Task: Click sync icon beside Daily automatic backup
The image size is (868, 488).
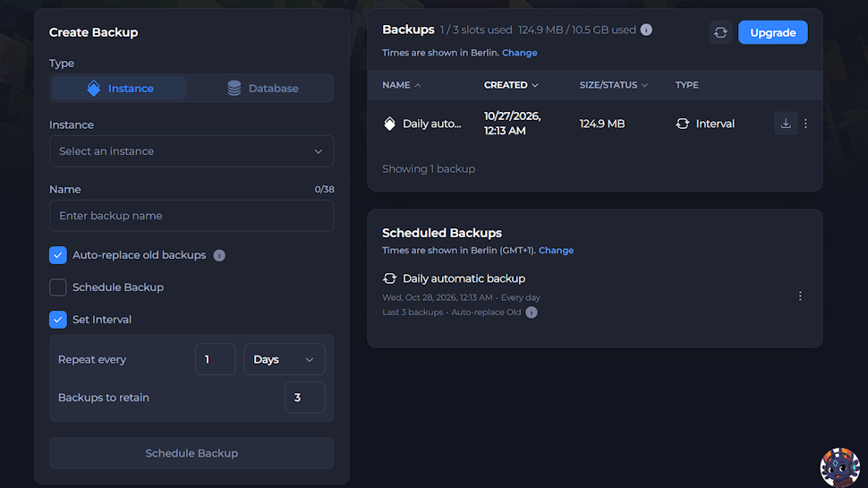Action: pos(390,278)
